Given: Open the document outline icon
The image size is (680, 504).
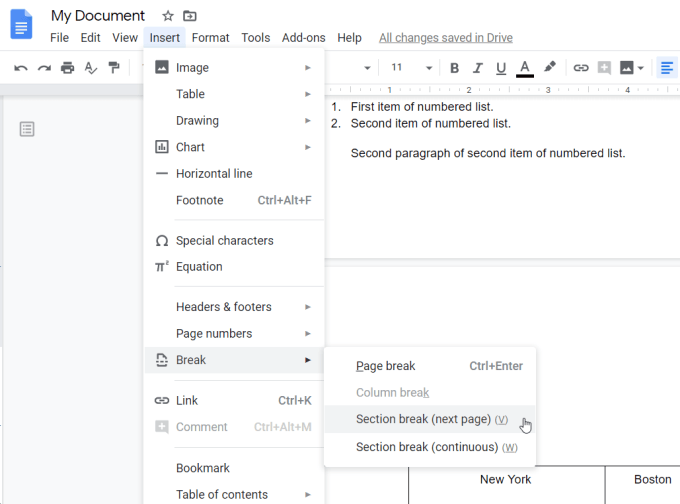Looking at the screenshot, I should point(27,129).
